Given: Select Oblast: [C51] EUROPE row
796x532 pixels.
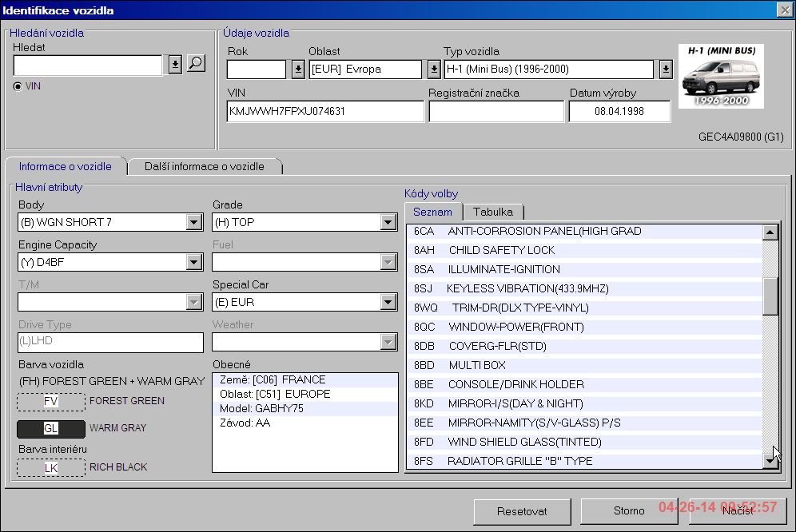Looking at the screenshot, I should 305,394.
